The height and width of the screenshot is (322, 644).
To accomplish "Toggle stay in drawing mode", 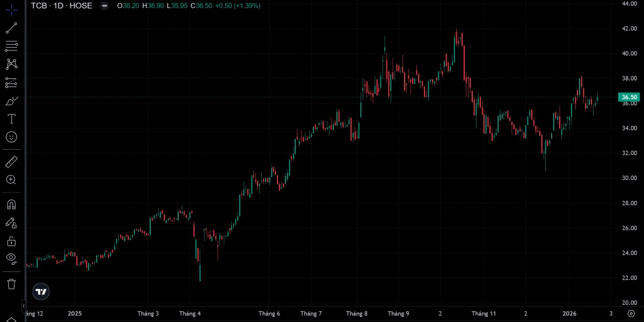I will point(11,223).
